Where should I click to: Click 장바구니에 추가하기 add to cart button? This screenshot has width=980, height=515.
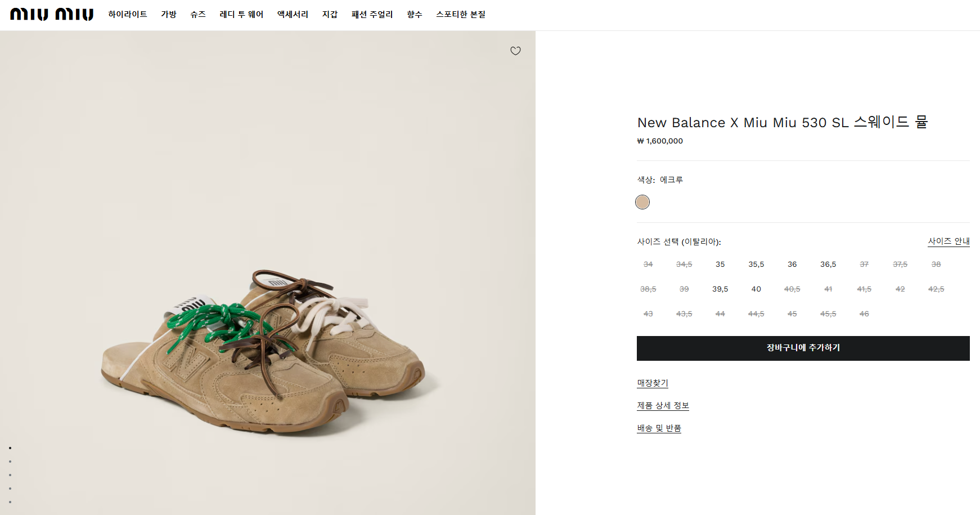click(x=803, y=348)
